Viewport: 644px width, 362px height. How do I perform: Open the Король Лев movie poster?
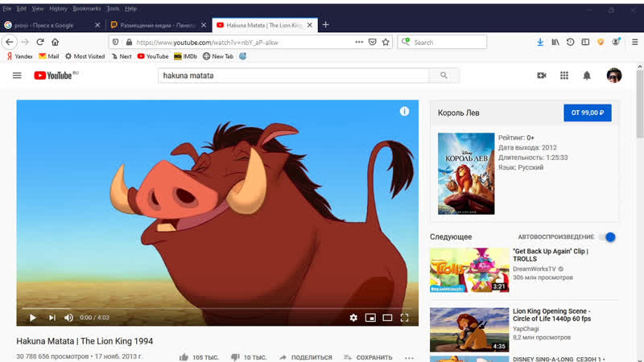466,174
